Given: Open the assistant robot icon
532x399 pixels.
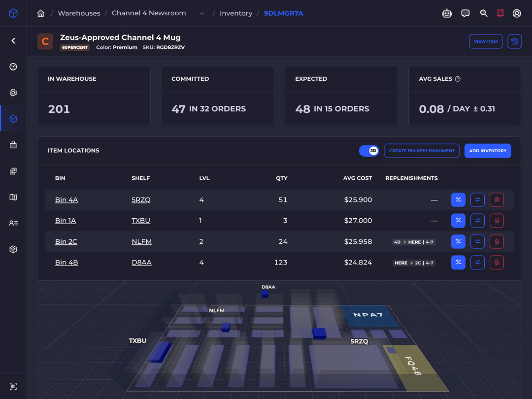Looking at the screenshot, I should click(x=447, y=13).
